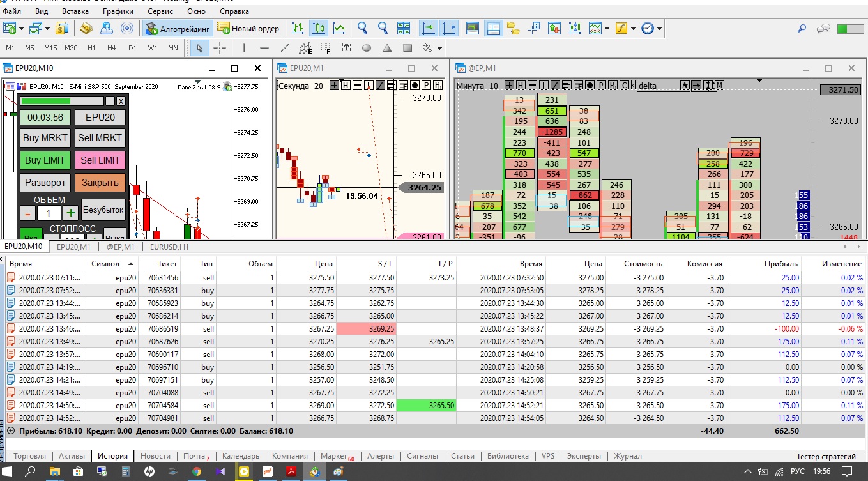Click the Закрыть panel button
The width and height of the screenshot is (868, 481).
click(100, 183)
